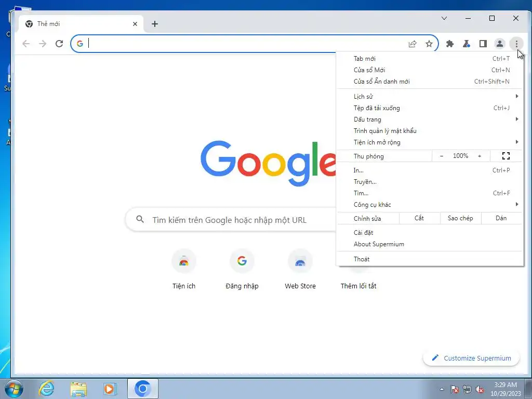Choose 'Tab mới' menu item
Screen dimensions: 532x399
pyautogui.click(x=430, y=58)
